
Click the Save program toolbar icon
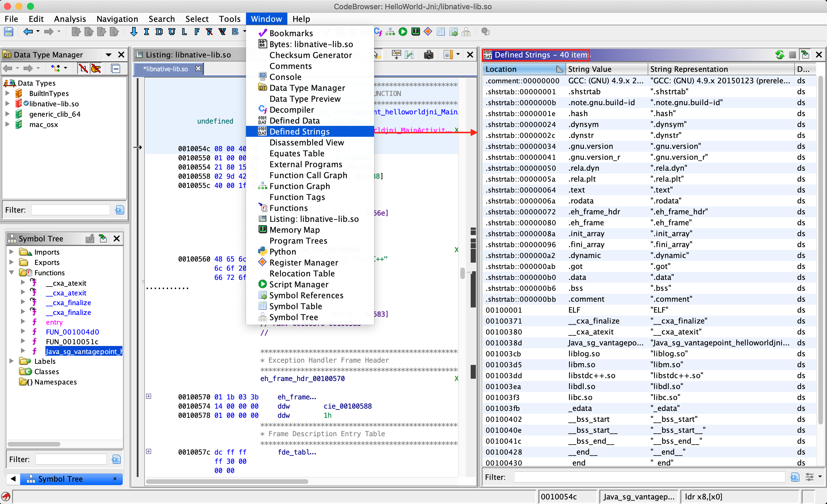9,32
